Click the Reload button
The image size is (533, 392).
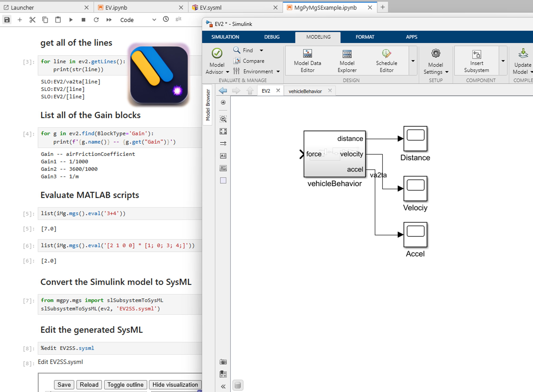click(x=89, y=385)
